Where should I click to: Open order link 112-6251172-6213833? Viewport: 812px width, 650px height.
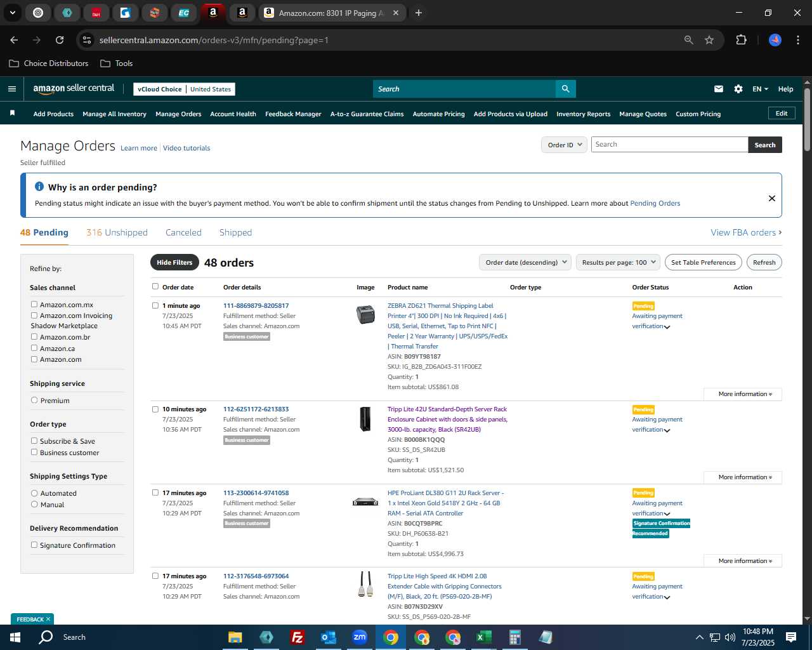click(256, 409)
